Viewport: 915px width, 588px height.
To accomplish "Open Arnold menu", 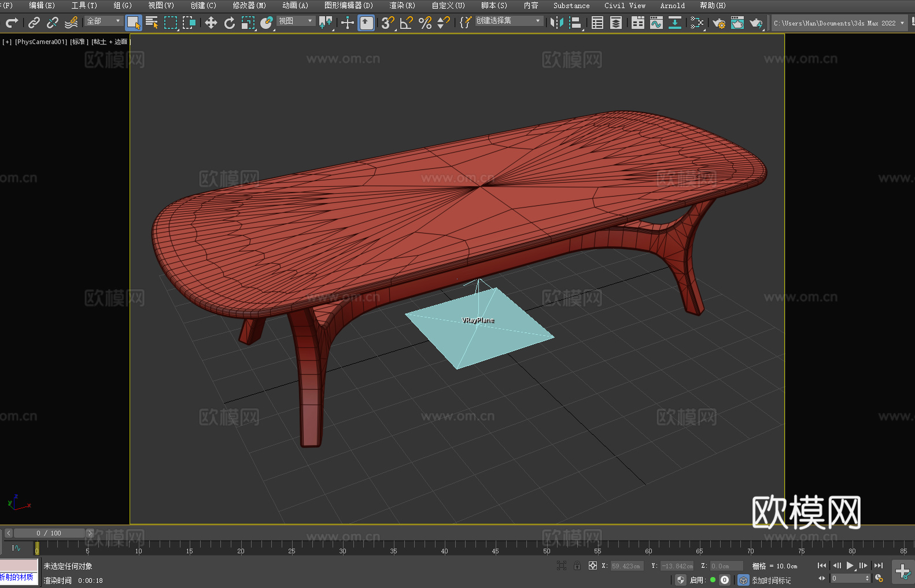I will [x=673, y=5].
